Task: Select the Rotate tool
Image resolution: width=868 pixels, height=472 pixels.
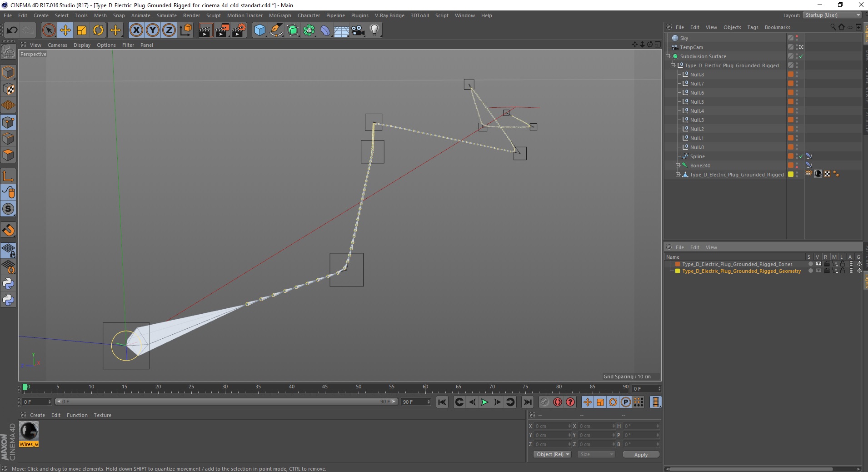Action: (x=98, y=30)
